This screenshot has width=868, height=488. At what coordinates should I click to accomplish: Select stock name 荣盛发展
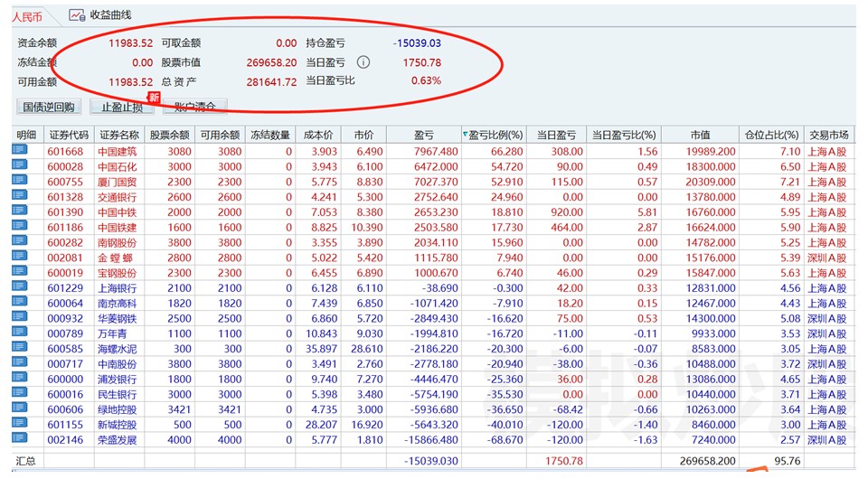point(117,440)
